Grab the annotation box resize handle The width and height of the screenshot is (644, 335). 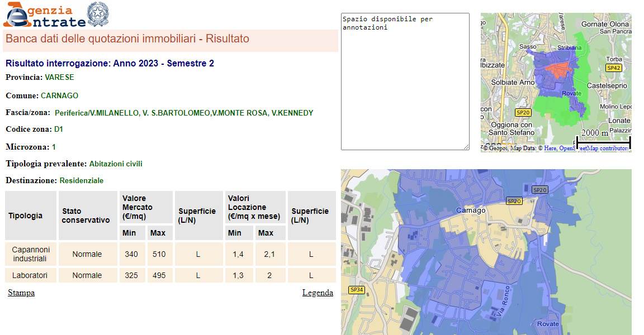coord(466,147)
